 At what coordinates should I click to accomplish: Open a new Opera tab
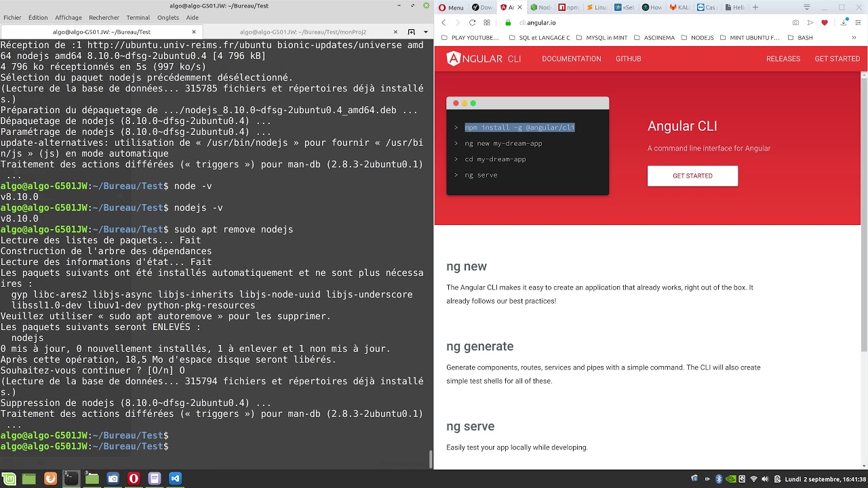(755, 7)
